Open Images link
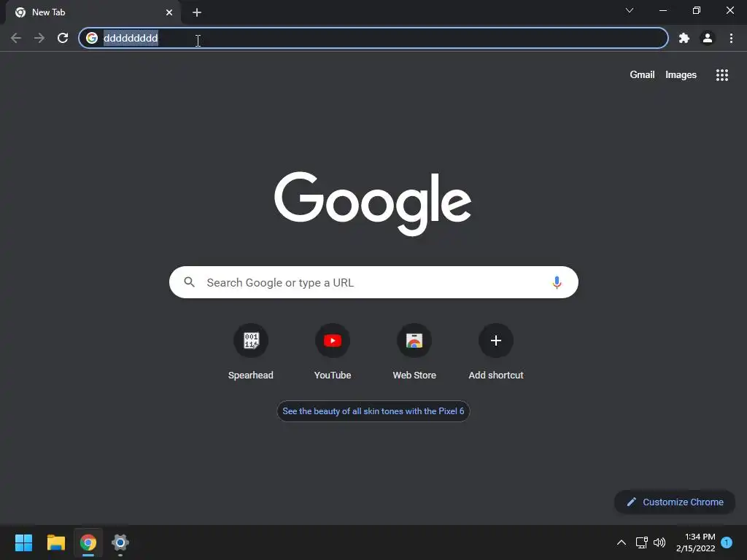This screenshot has width=747, height=560. coord(681,75)
